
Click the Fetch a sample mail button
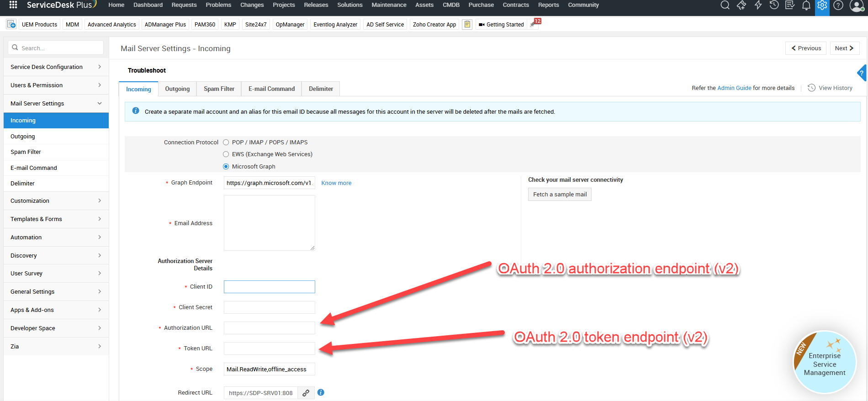click(x=560, y=195)
